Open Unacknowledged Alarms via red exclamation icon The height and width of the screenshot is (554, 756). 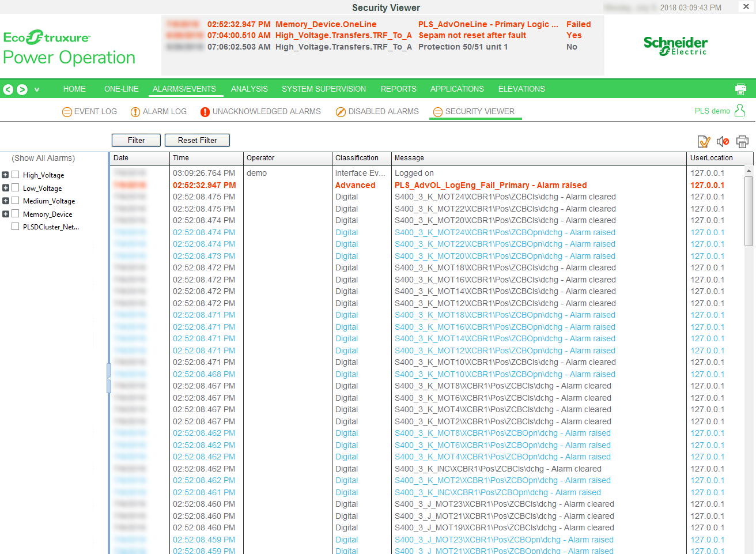[x=205, y=112]
